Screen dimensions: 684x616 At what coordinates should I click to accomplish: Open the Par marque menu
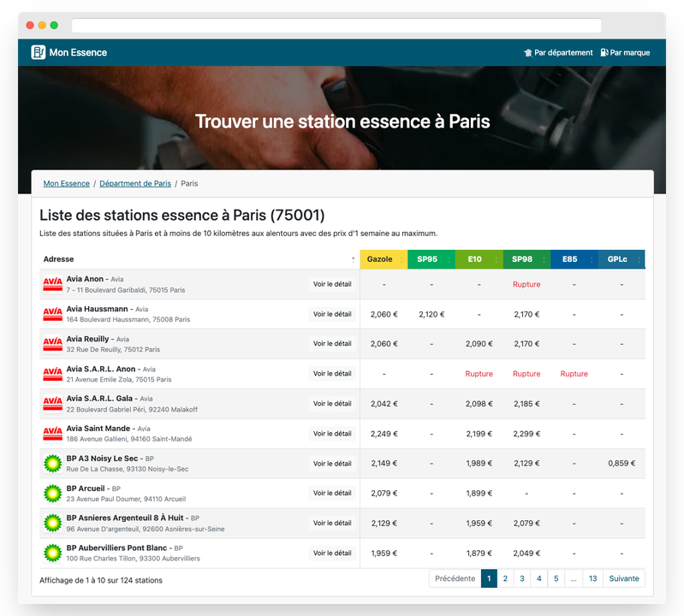click(x=625, y=52)
